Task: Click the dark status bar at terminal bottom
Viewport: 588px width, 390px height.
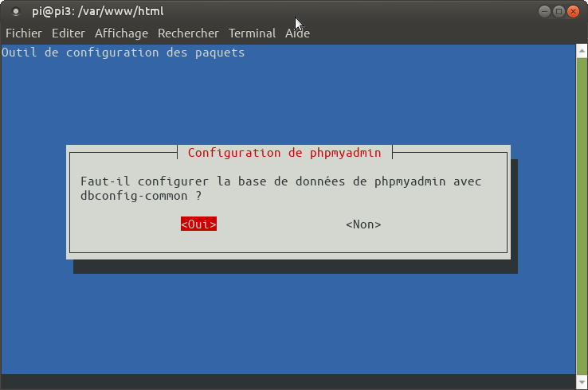Action: pos(287,381)
